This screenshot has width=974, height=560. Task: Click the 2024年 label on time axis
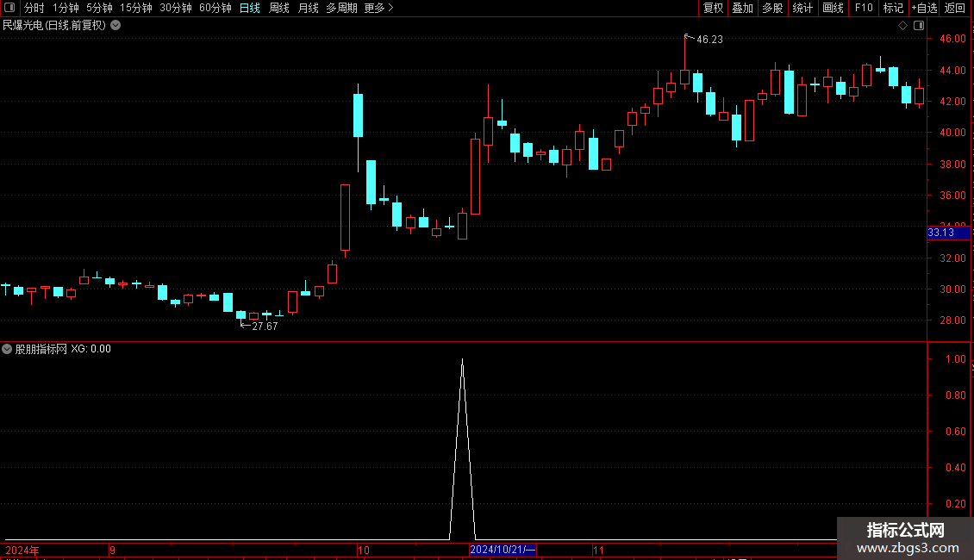click(x=22, y=550)
